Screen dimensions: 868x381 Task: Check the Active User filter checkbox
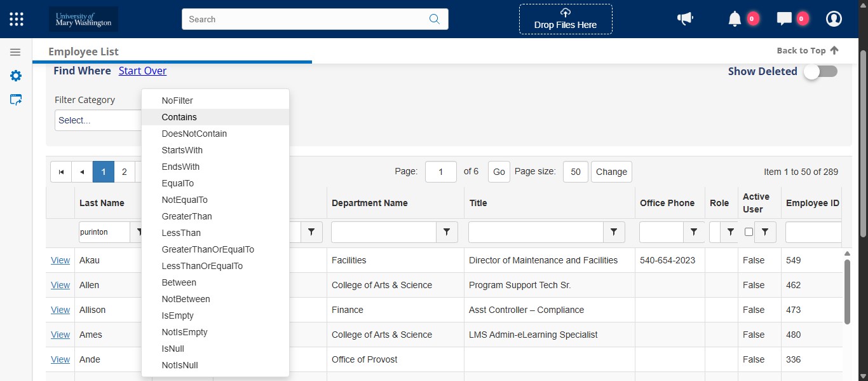tap(749, 232)
